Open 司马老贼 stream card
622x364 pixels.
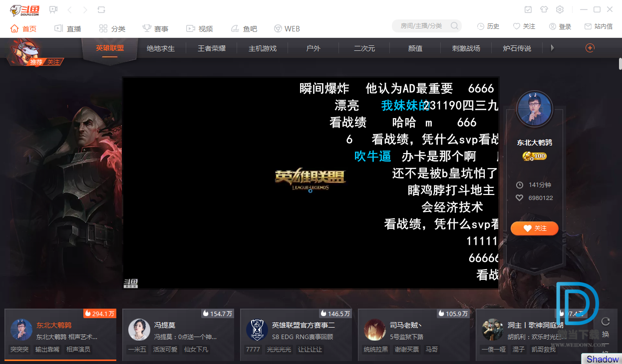click(414, 334)
